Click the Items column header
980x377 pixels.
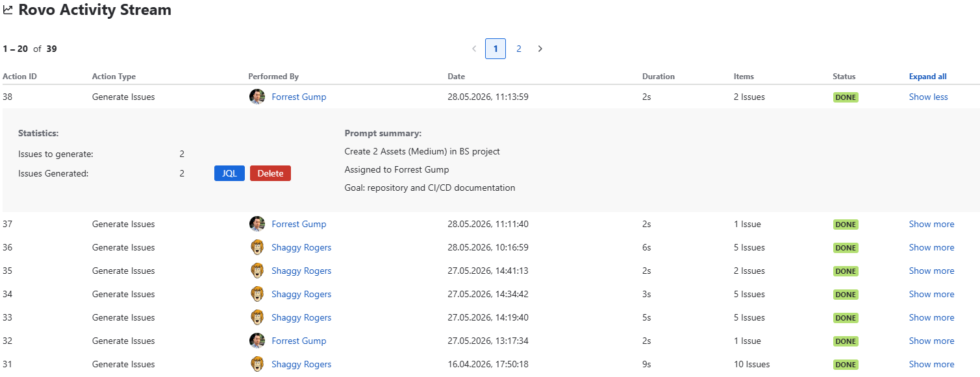tap(744, 77)
